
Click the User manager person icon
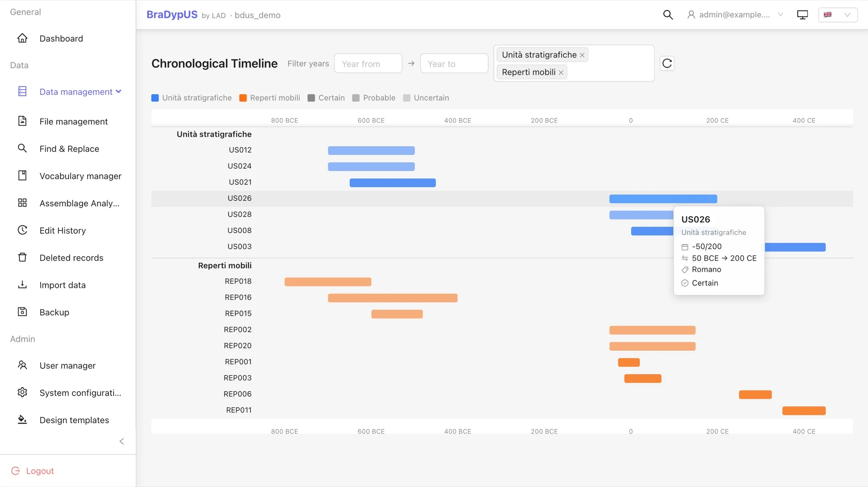[x=22, y=365]
